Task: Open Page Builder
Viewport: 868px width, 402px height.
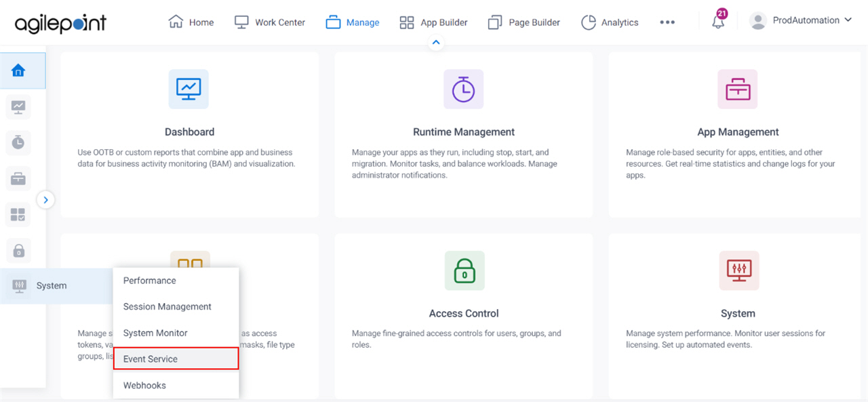Action: click(x=524, y=22)
